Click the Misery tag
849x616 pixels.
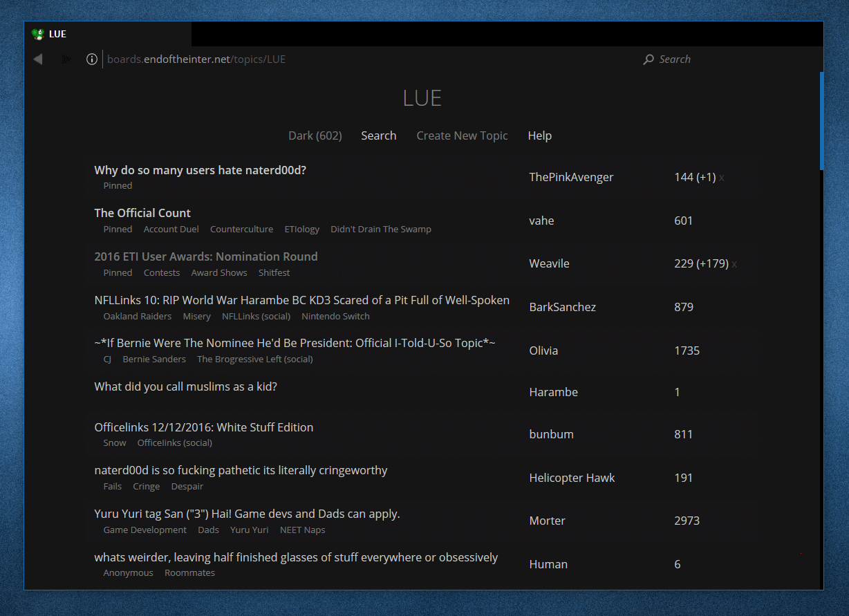[x=197, y=317]
